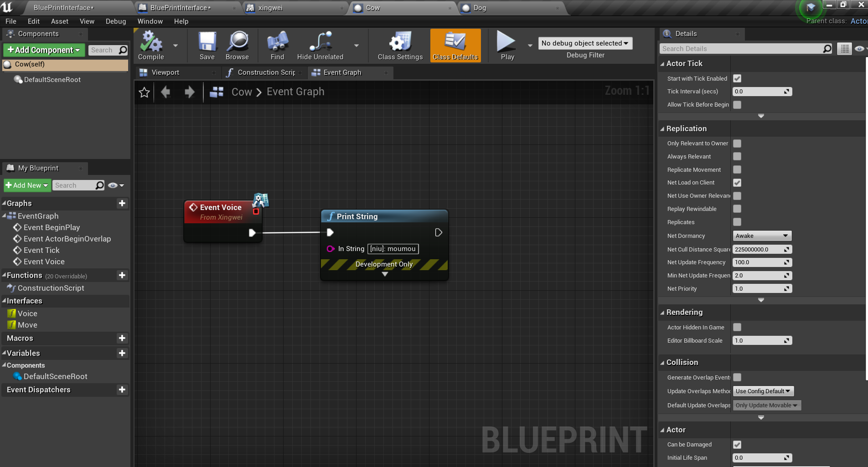Open the Window menu
The image size is (868, 467).
[x=150, y=21]
